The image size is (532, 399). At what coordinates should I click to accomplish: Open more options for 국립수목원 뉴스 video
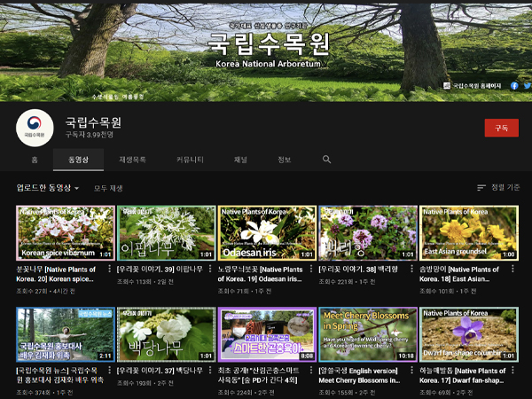(109, 370)
